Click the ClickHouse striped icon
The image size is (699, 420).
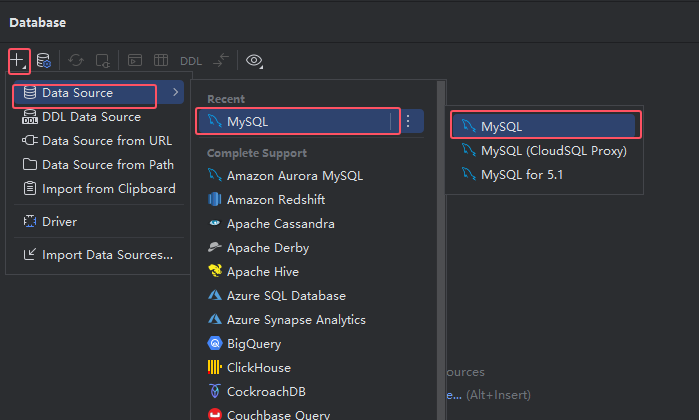(215, 368)
